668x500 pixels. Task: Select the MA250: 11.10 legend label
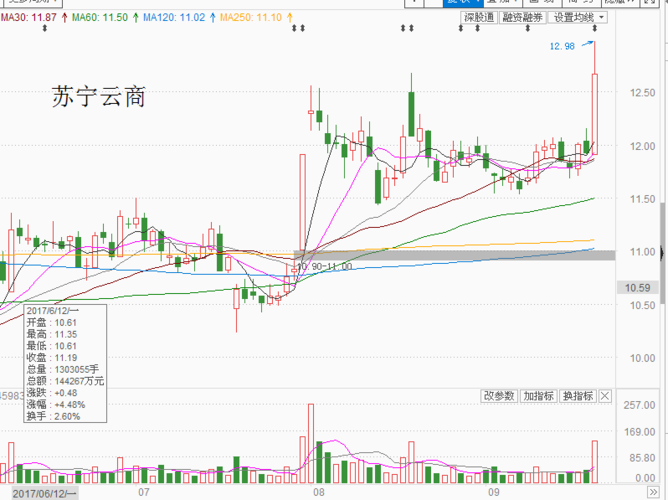(x=250, y=17)
